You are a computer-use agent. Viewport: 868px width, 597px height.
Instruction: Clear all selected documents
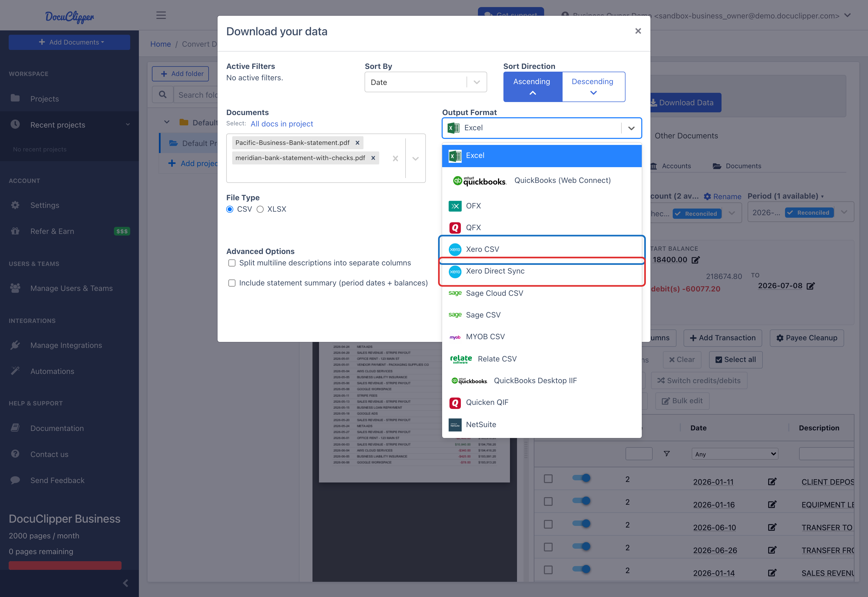(x=395, y=158)
